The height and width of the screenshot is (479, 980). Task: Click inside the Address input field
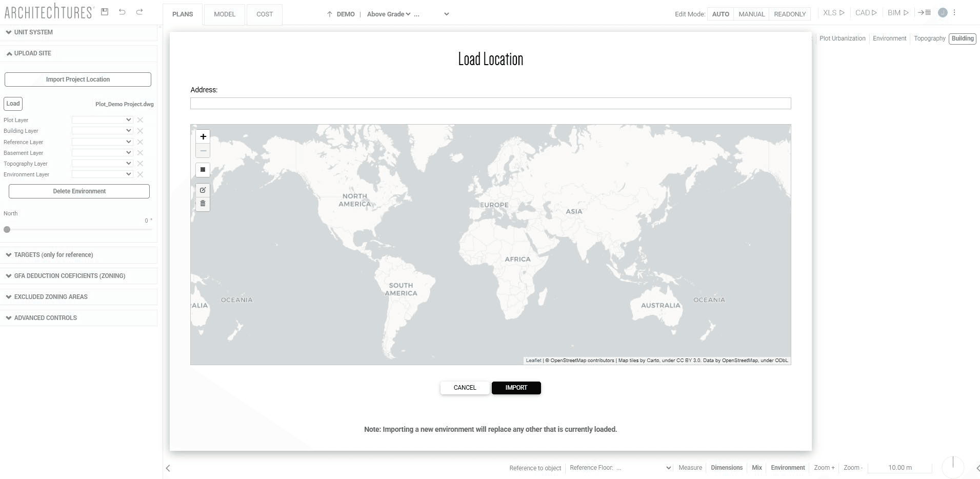tap(490, 103)
